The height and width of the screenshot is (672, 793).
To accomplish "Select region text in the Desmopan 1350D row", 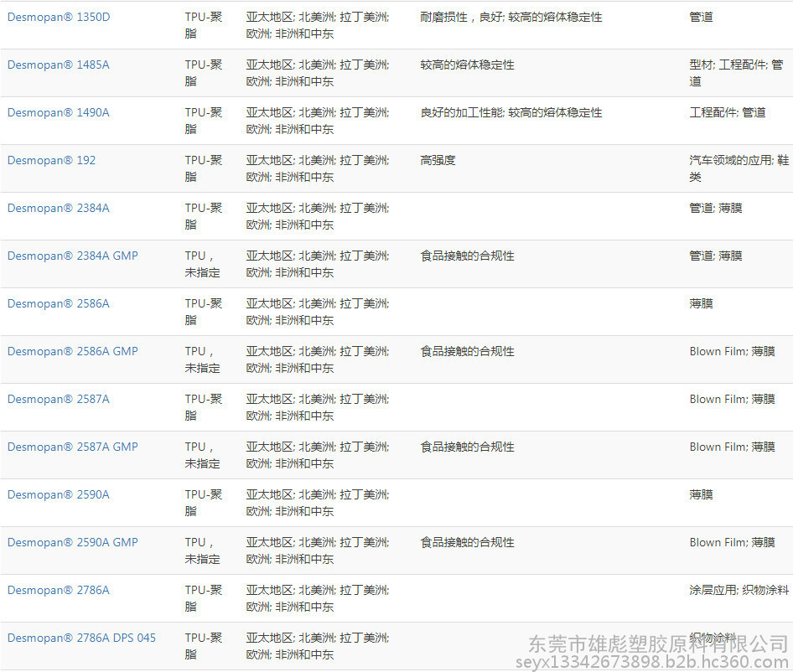I will click(318, 25).
